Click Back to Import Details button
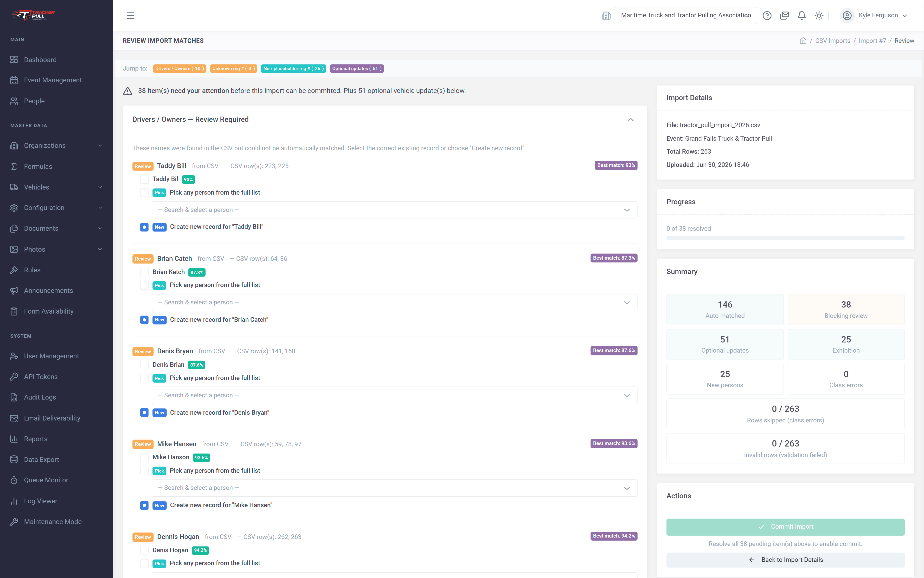This screenshot has height=578, width=924. tap(785, 560)
